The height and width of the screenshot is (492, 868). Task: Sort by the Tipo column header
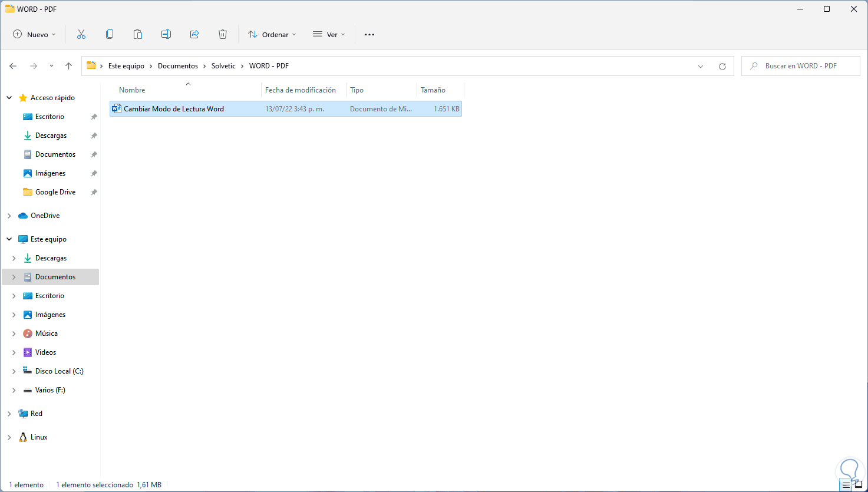click(357, 90)
